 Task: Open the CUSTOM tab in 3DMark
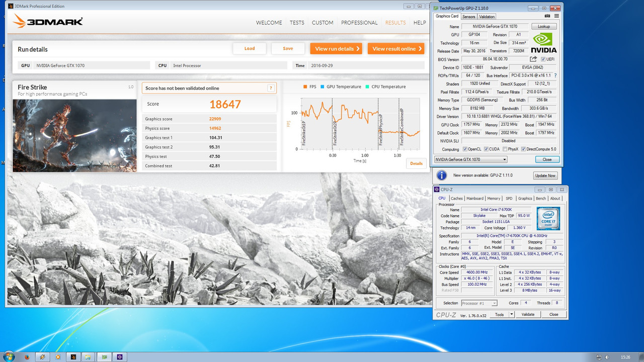(x=323, y=23)
